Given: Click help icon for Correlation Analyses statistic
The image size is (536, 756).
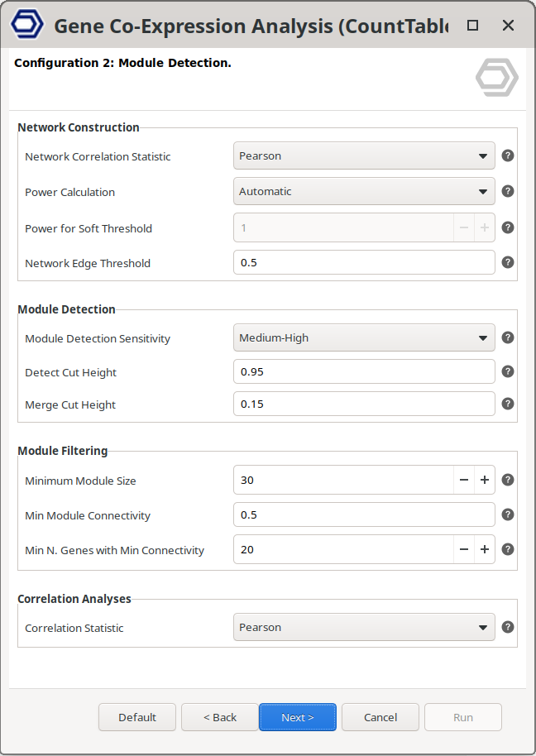Looking at the screenshot, I should coord(508,627).
